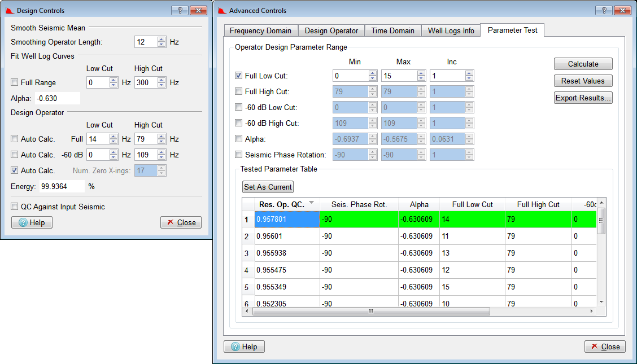The height and width of the screenshot is (364, 637).
Task: Click the Export Results... button
Action: pyautogui.click(x=583, y=98)
